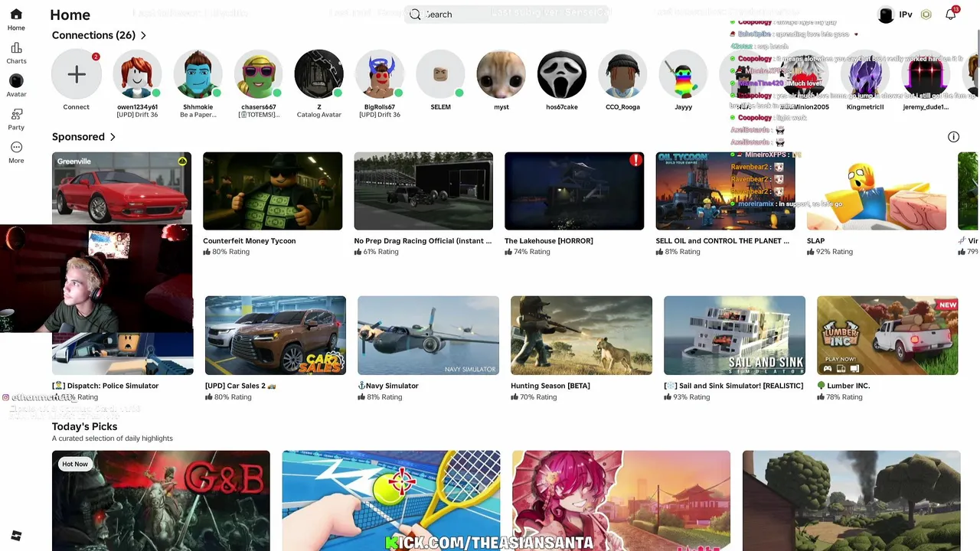Screen dimensions: 980x551
Task: Open the pink-haired anime pick
Action: tap(621, 500)
